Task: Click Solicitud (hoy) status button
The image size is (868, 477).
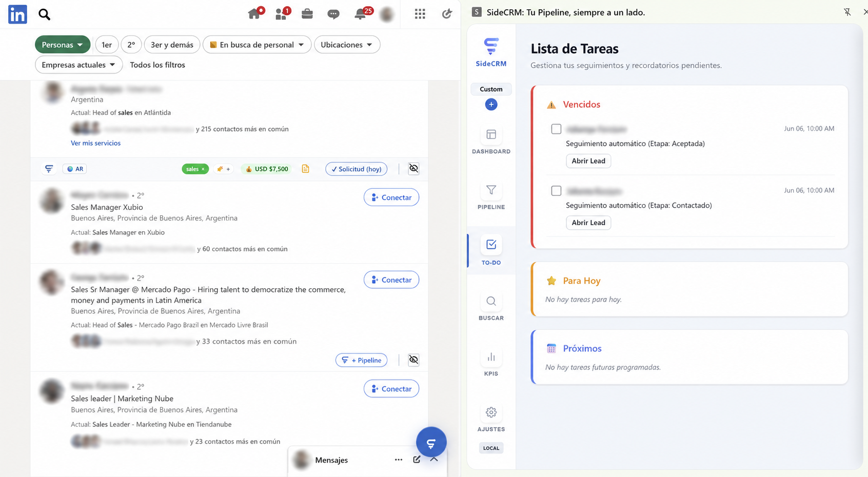Action: click(x=357, y=169)
